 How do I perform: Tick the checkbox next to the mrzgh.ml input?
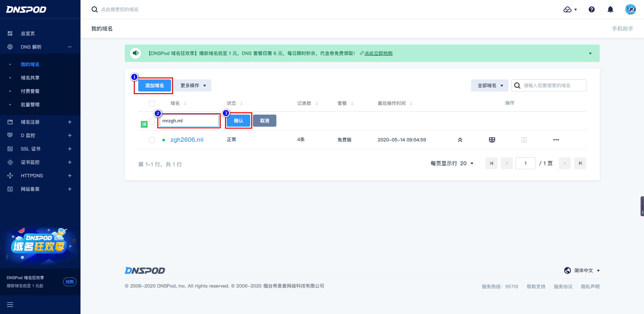(x=152, y=121)
